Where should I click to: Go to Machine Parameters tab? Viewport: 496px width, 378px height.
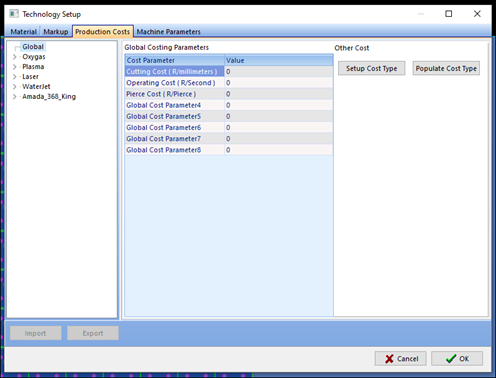[169, 32]
